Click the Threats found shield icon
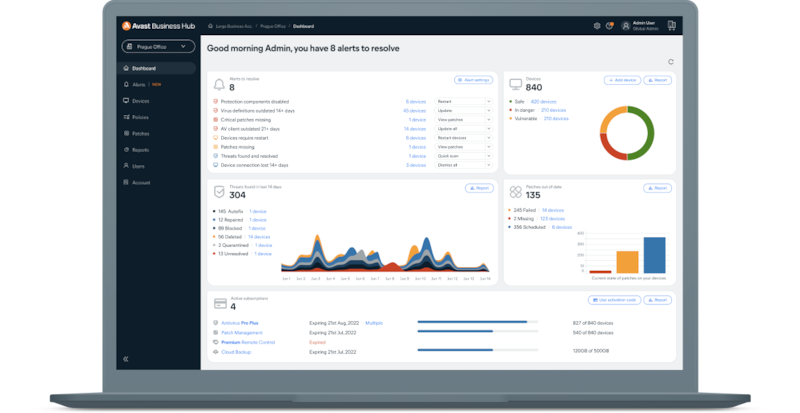This screenshot has width=800, height=413. pyautogui.click(x=219, y=192)
